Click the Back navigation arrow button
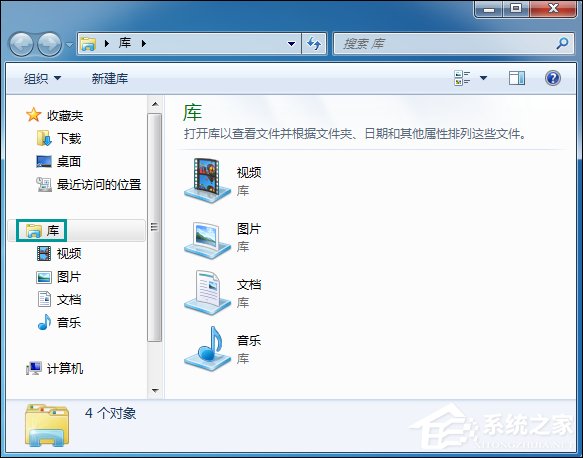 tap(21, 44)
